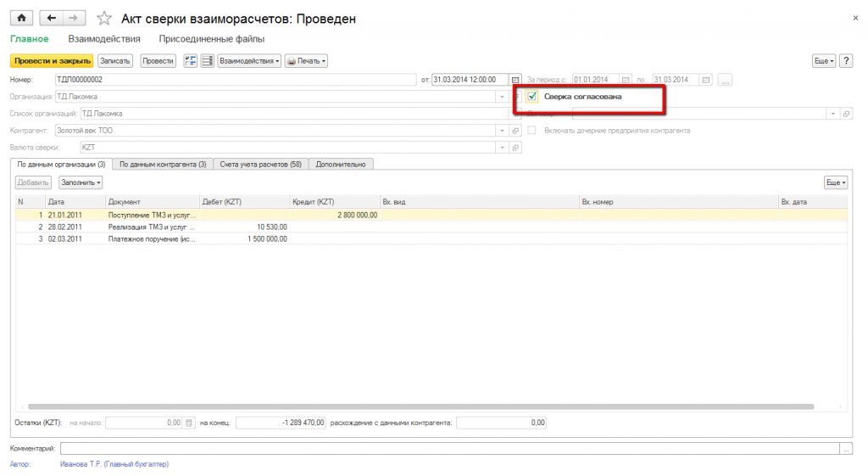Image resolution: width=868 pixels, height=476 pixels.
Task: Click calculator icon beside на начало balance
Action: (x=190, y=423)
